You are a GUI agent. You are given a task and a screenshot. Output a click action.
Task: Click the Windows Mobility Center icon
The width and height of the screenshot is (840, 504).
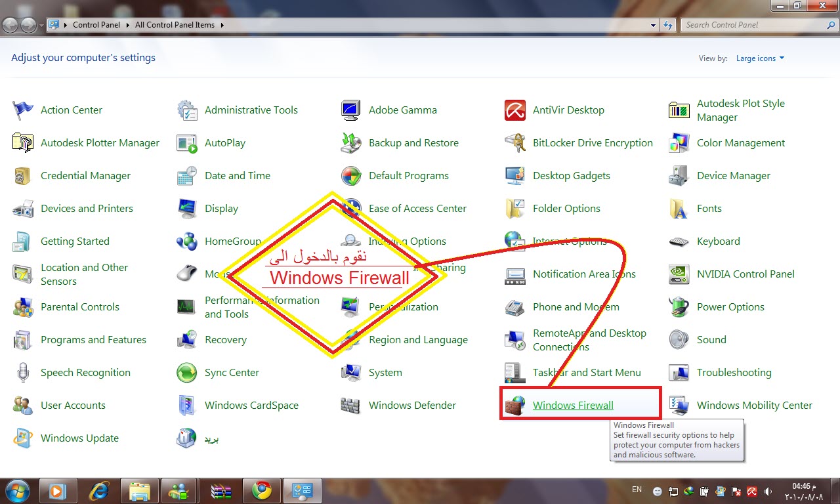click(679, 406)
